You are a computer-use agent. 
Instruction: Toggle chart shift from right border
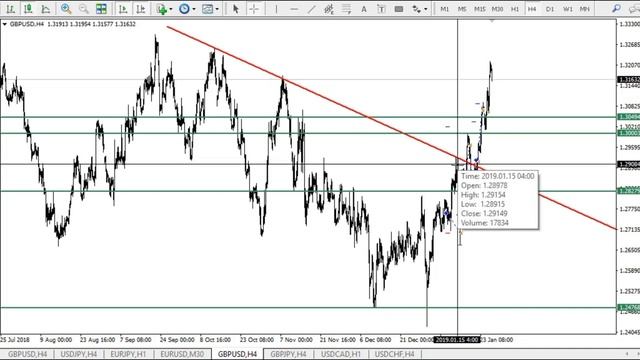(140, 9)
